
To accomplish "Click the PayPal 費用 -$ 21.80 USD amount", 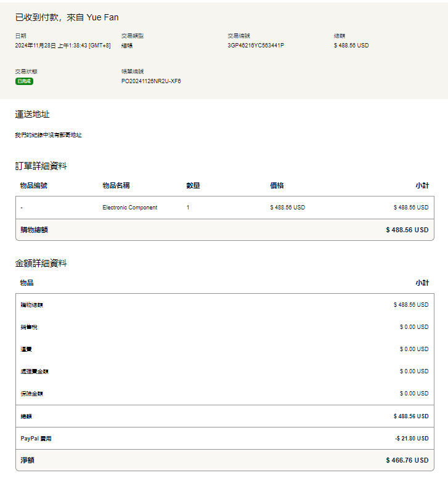I will click(x=411, y=439).
